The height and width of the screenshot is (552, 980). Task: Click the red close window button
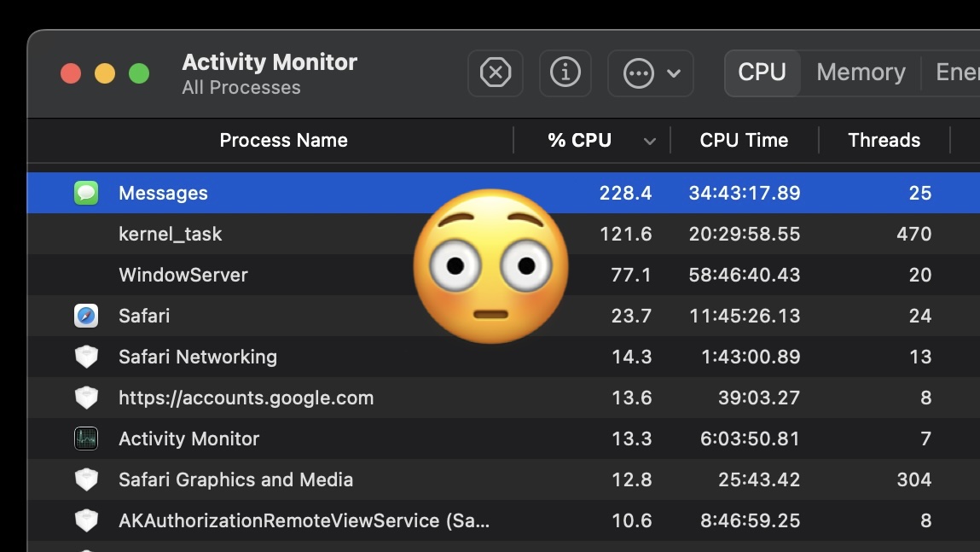point(71,73)
